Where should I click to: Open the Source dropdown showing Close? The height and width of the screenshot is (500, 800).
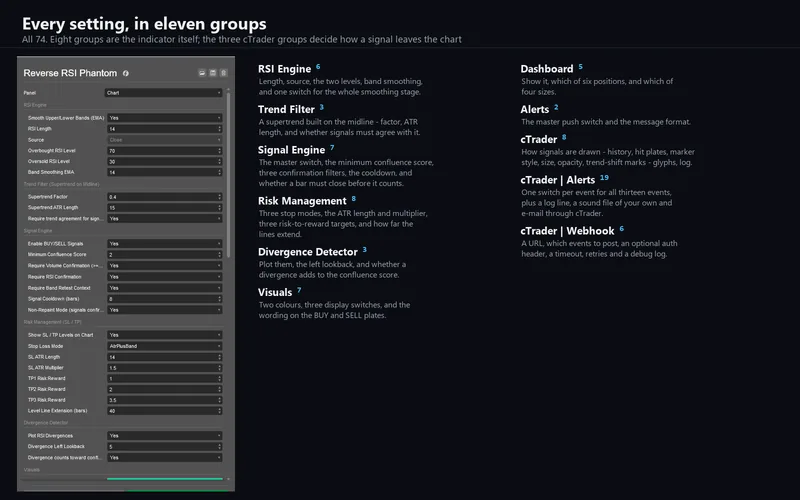tap(164, 140)
